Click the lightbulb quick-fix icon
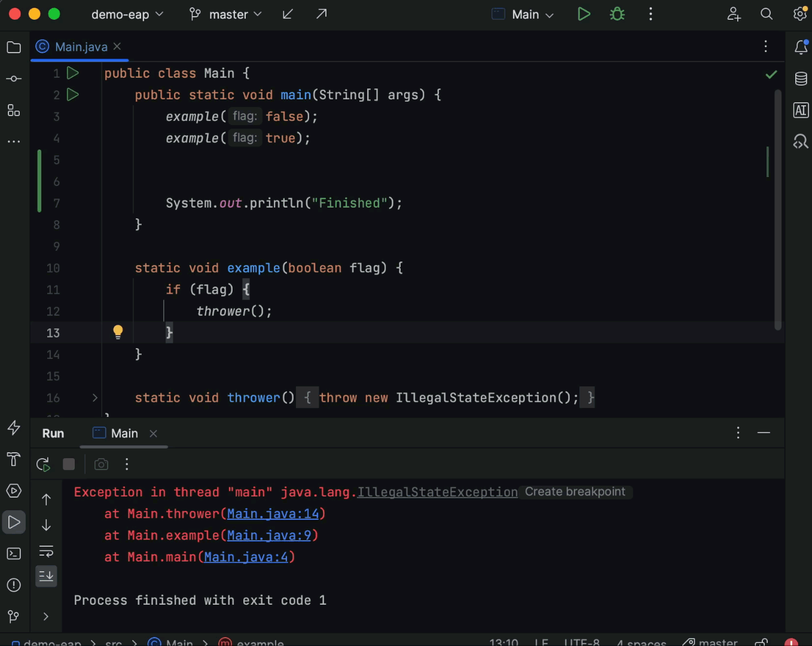The image size is (812, 646). click(118, 332)
